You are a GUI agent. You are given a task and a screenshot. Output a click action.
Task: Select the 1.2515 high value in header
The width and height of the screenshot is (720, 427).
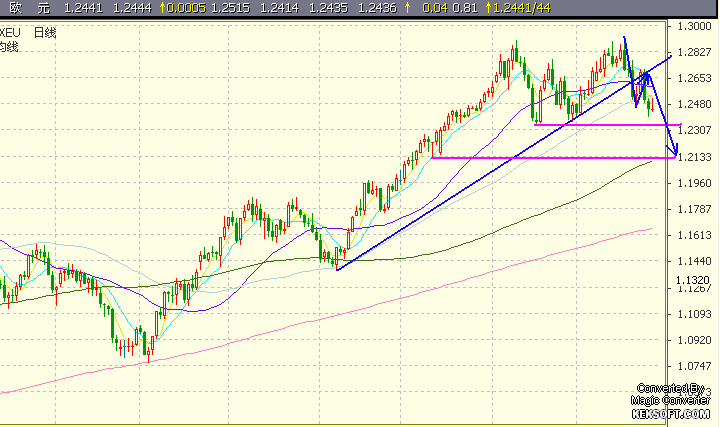click(x=231, y=8)
